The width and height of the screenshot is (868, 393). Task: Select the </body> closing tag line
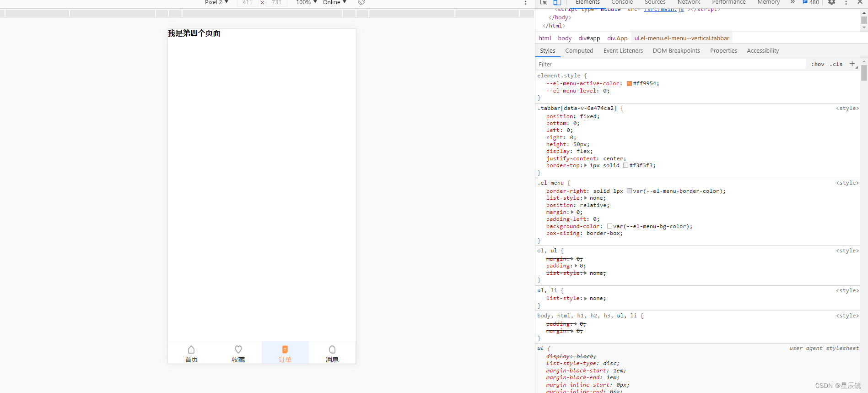click(x=560, y=17)
